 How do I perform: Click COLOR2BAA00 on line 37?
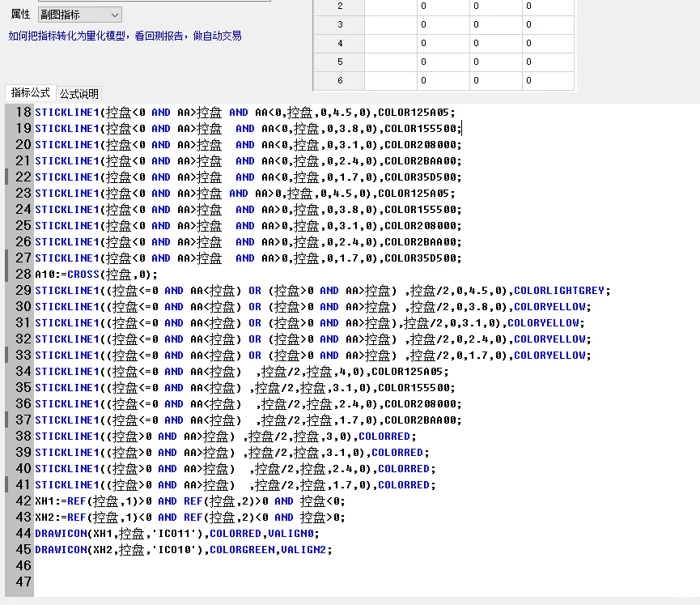420,420
